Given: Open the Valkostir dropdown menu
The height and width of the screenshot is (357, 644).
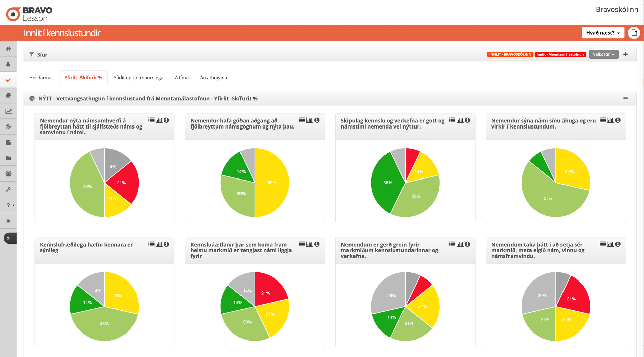Looking at the screenshot, I should click(603, 54).
